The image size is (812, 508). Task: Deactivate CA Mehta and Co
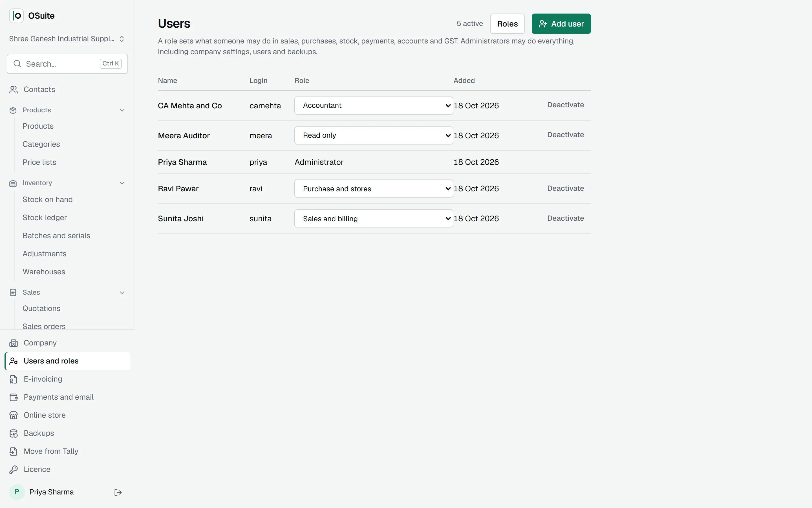click(x=565, y=105)
